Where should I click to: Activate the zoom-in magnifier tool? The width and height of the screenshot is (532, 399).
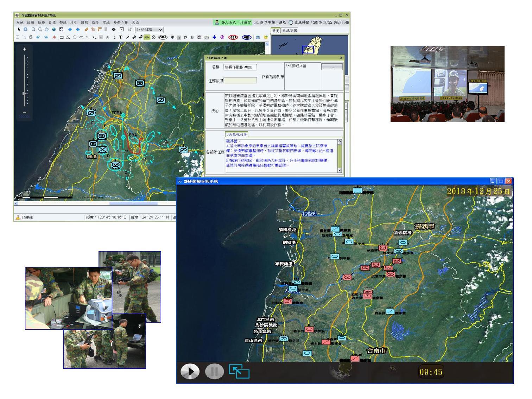coord(33,30)
